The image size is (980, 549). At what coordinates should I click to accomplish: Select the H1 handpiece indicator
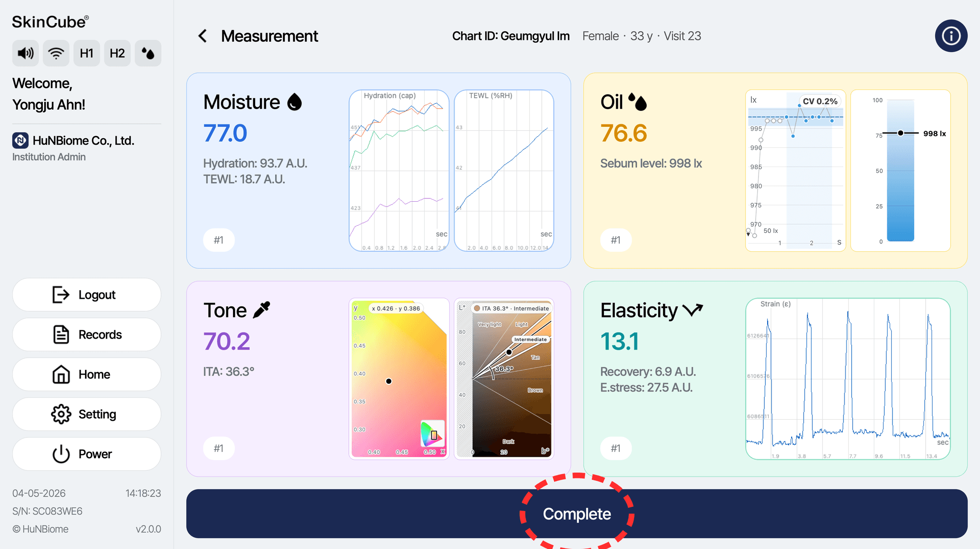click(86, 53)
